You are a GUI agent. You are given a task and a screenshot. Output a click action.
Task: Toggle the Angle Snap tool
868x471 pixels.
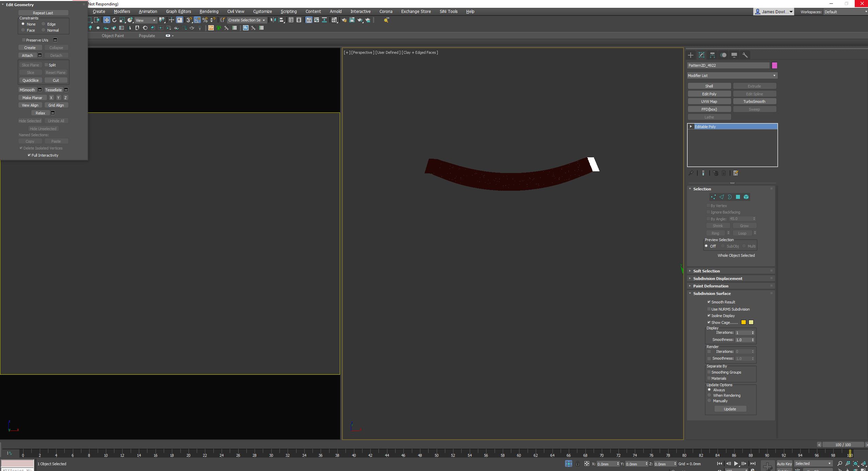pos(197,20)
